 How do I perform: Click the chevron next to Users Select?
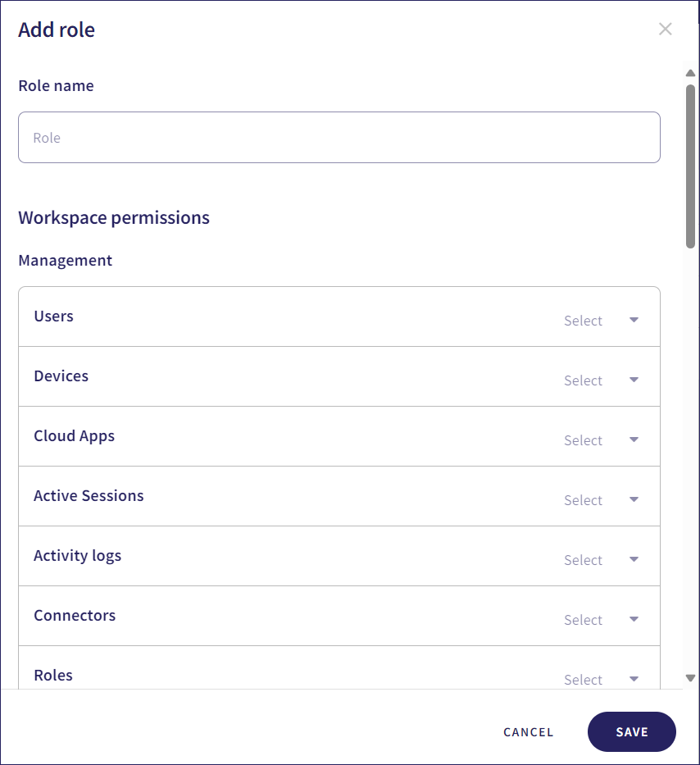click(x=634, y=320)
